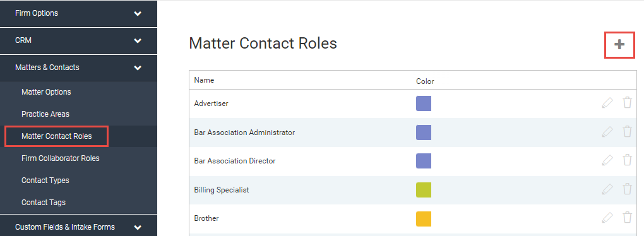Image resolution: width=644 pixels, height=236 pixels.
Task: Select Contact Types in sidebar
Action: tap(45, 180)
